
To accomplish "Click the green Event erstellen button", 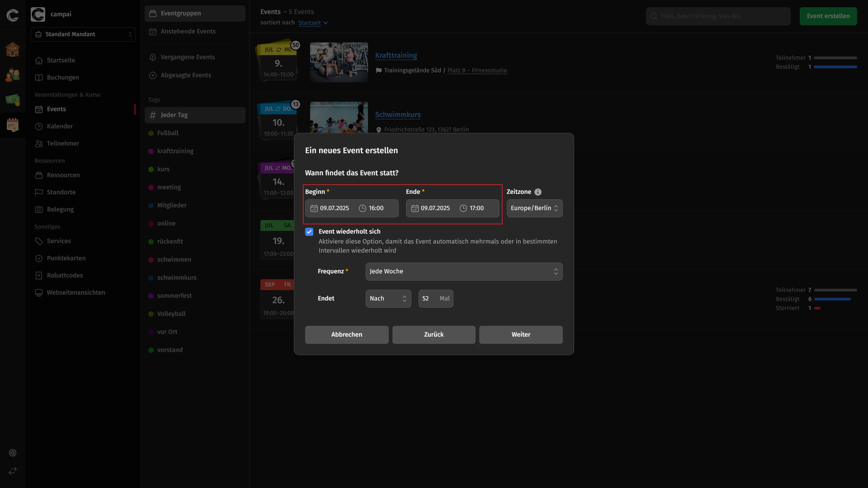I will [x=828, y=16].
